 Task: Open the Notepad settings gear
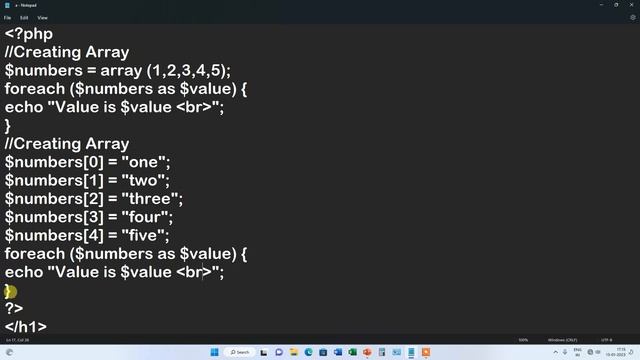coord(633,18)
